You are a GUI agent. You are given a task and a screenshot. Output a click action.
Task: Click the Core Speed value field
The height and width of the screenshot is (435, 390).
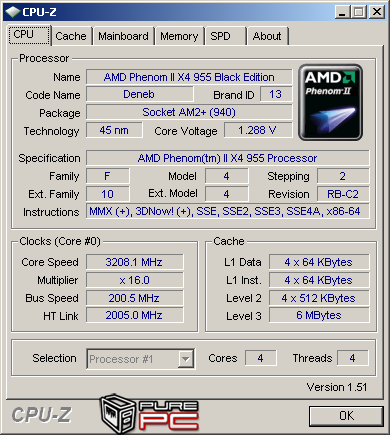pyautogui.click(x=134, y=262)
